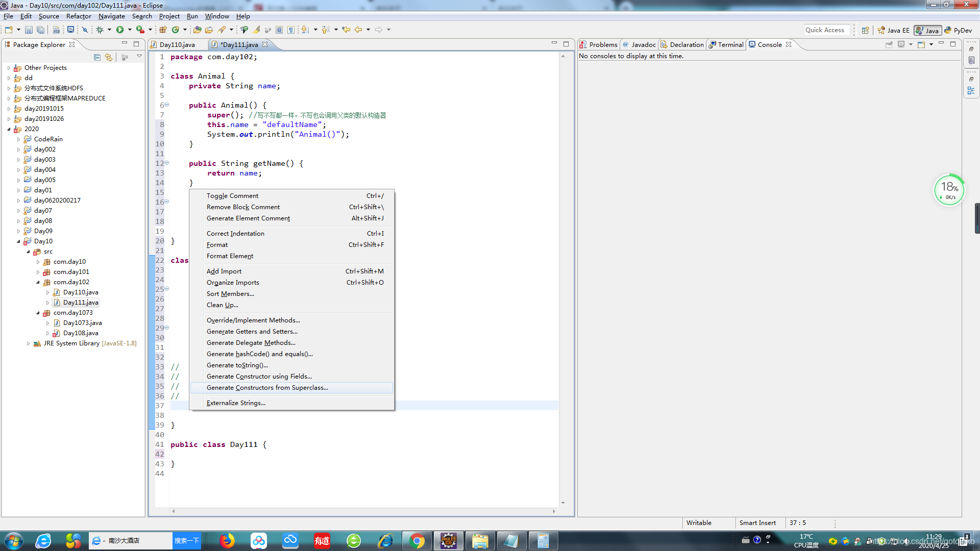The height and width of the screenshot is (551, 980).
Task: Toggle Link with Editor in Package Explorer
Action: tap(108, 57)
